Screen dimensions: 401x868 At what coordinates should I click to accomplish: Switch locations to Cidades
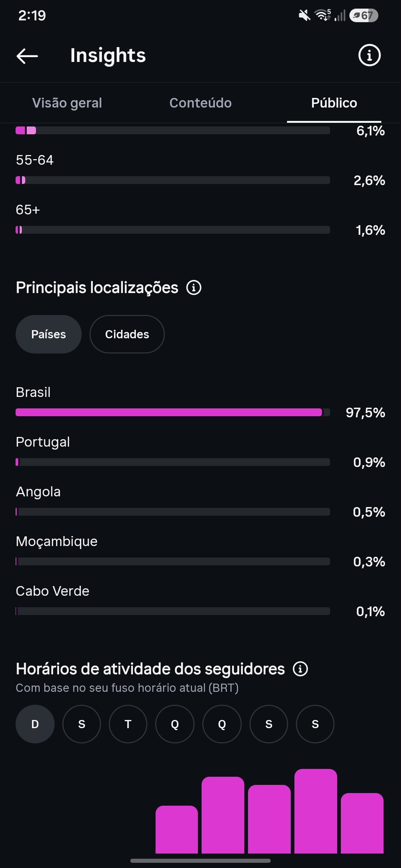(x=127, y=334)
